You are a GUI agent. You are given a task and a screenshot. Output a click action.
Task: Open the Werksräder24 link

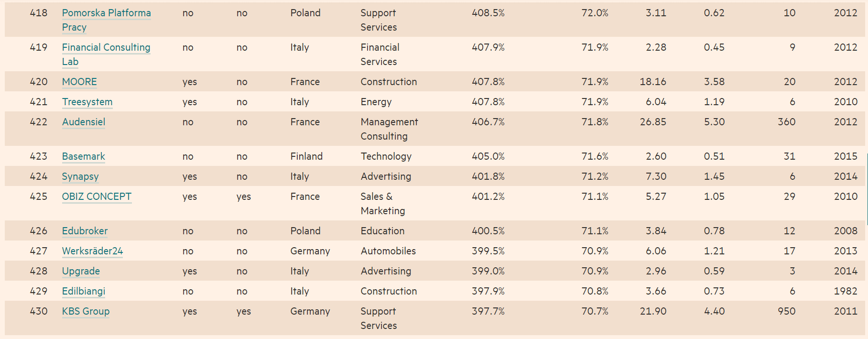pyautogui.click(x=92, y=251)
